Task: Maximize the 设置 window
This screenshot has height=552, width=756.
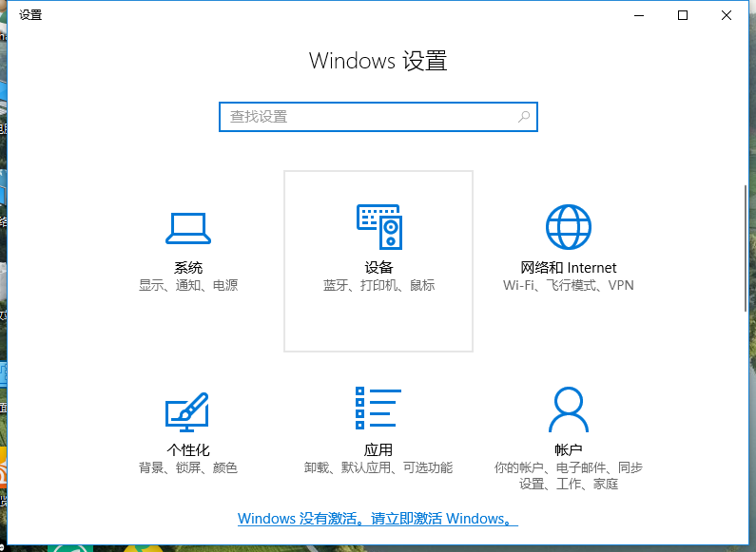Action: [682, 15]
